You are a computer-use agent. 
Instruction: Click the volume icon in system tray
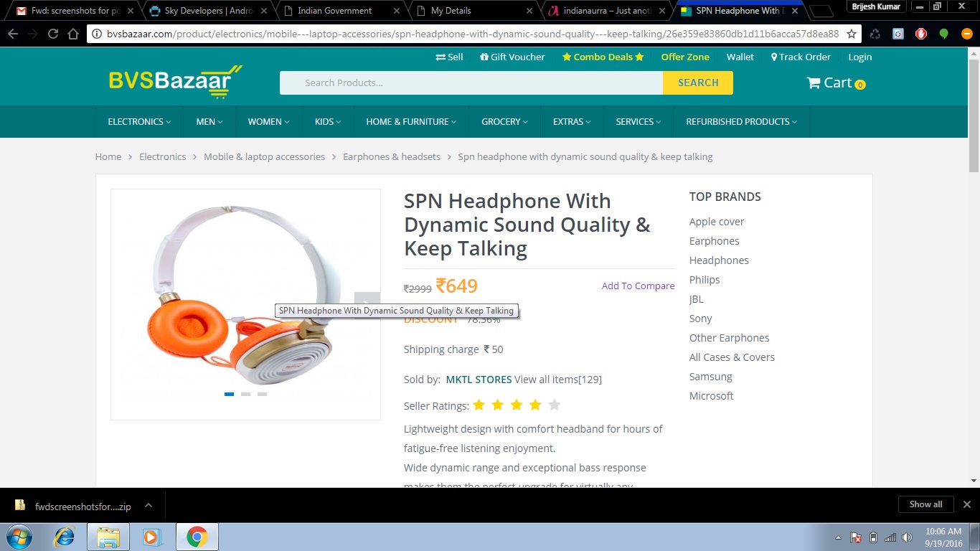pos(907,537)
